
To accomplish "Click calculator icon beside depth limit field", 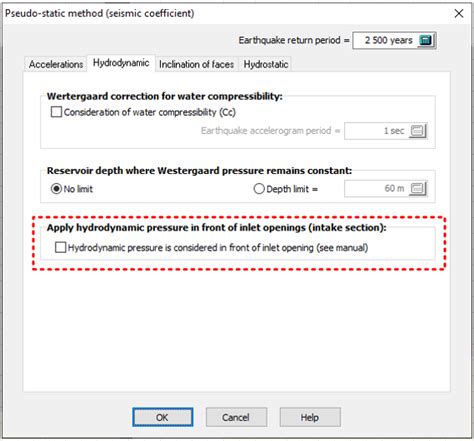I will tap(418, 189).
